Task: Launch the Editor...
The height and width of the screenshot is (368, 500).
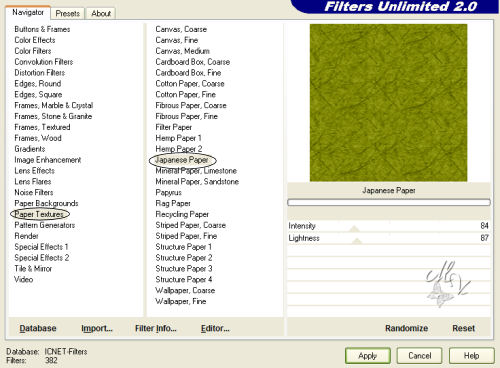Action: pyautogui.click(x=215, y=328)
